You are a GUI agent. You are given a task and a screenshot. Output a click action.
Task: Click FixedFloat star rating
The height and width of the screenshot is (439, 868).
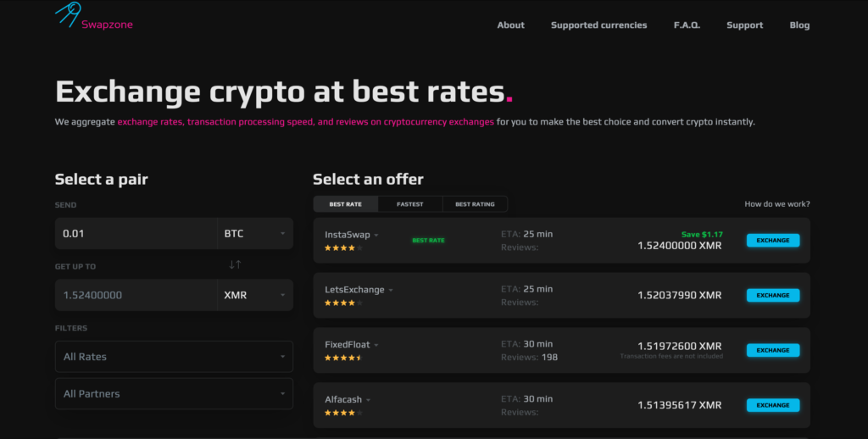pos(344,358)
